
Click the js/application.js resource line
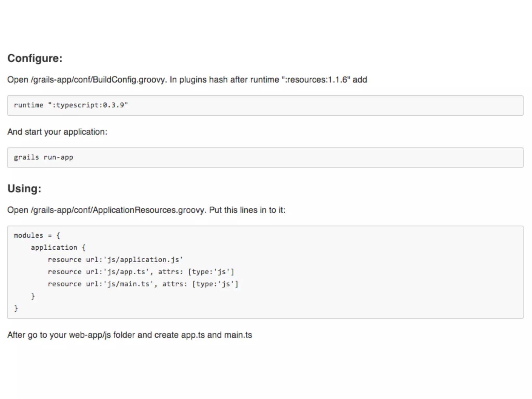115,260
